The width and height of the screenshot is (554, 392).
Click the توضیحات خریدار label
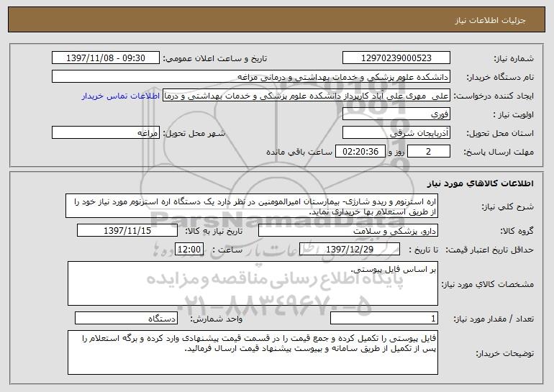point(504,353)
